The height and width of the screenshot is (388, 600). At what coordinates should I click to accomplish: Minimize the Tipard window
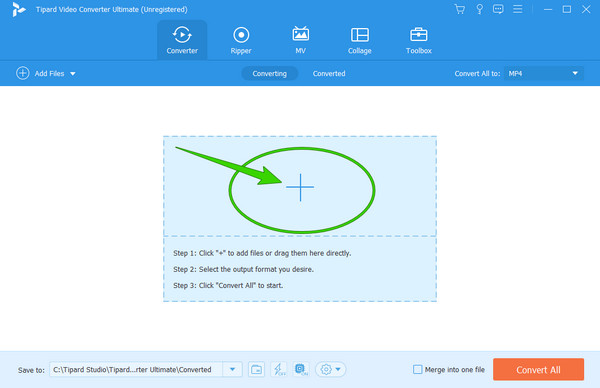point(548,9)
